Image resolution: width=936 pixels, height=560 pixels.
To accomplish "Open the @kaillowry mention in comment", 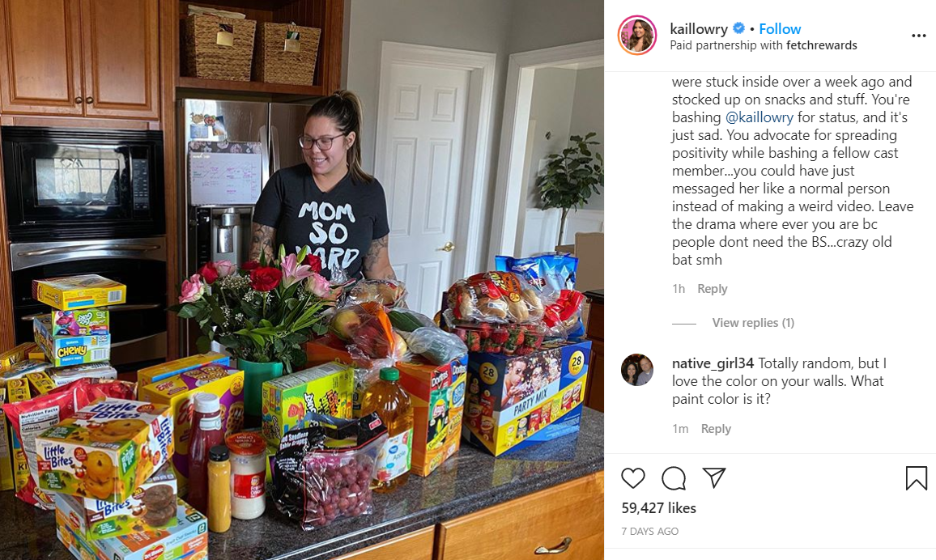I will [x=759, y=117].
